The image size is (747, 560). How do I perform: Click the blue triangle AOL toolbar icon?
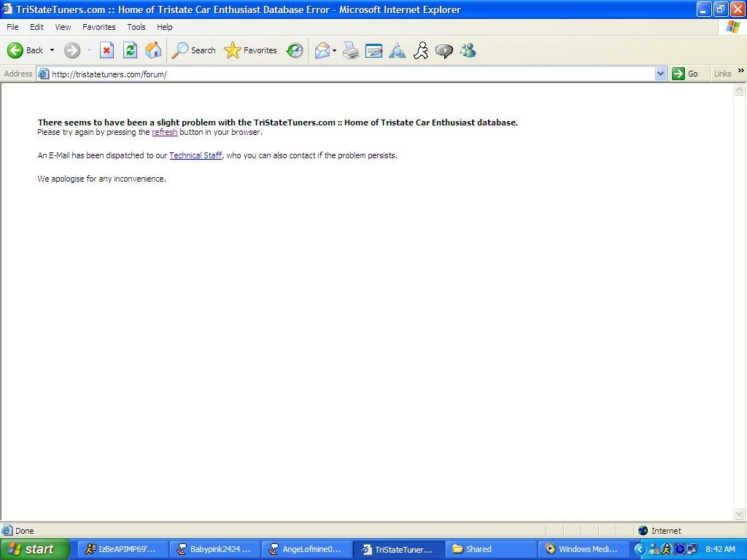[x=398, y=50]
